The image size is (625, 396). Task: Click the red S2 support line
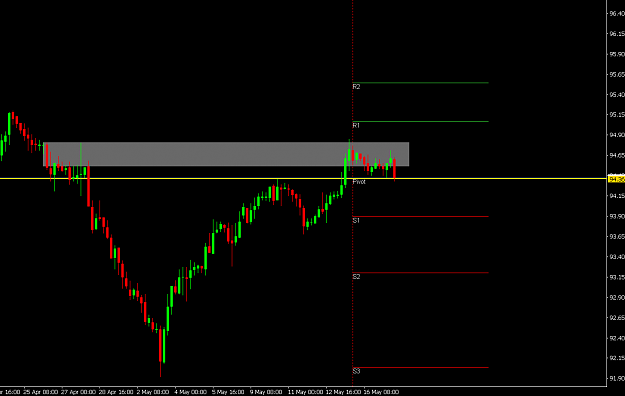(x=421, y=273)
